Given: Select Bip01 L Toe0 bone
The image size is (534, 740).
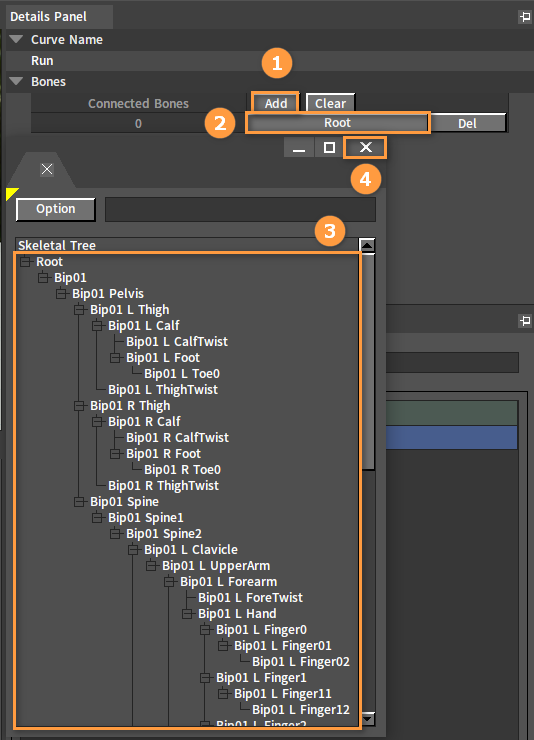Looking at the screenshot, I should point(182,374).
